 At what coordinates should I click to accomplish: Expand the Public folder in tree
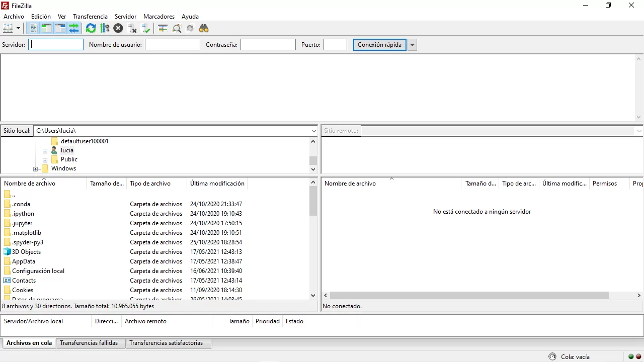tap(45, 160)
